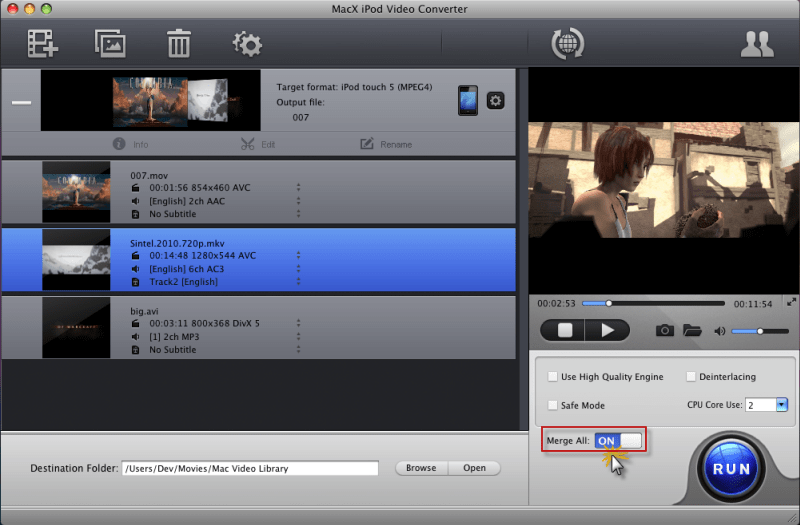The height and width of the screenshot is (525, 800).
Task: Click the preview video frame
Action: point(664,180)
